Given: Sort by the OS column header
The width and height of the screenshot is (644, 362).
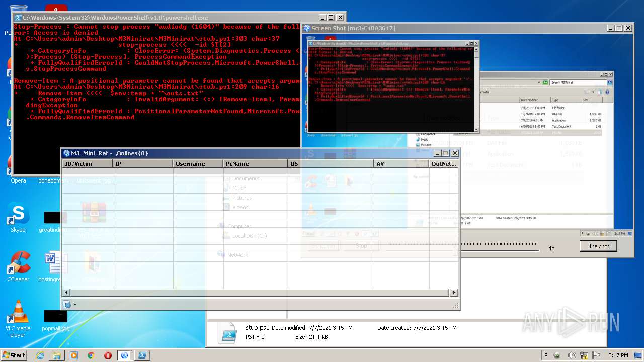Looking at the screenshot, I should tap(331, 164).
